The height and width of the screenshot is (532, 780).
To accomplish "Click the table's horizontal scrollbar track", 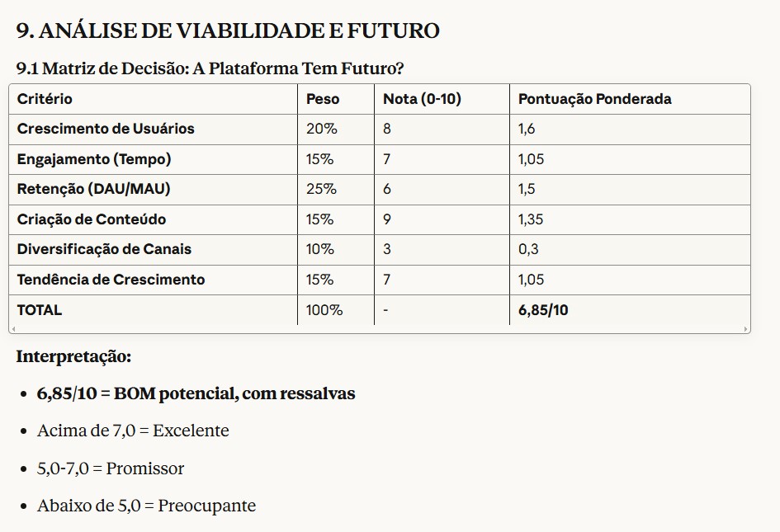I will pyautogui.click(x=380, y=329).
